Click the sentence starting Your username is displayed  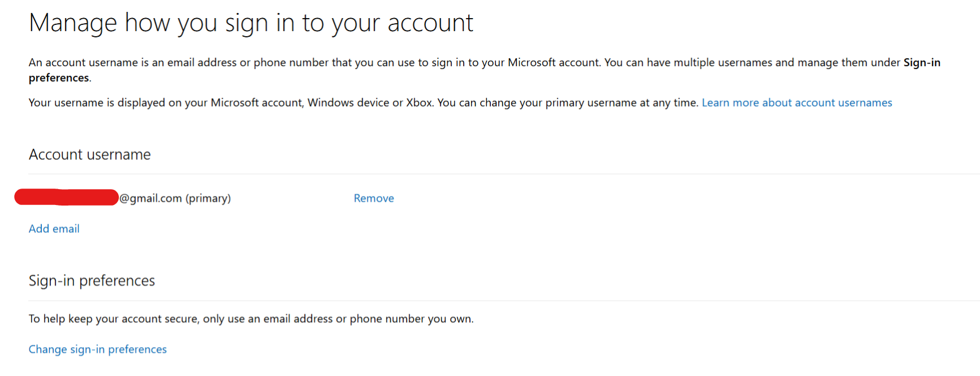(363, 102)
